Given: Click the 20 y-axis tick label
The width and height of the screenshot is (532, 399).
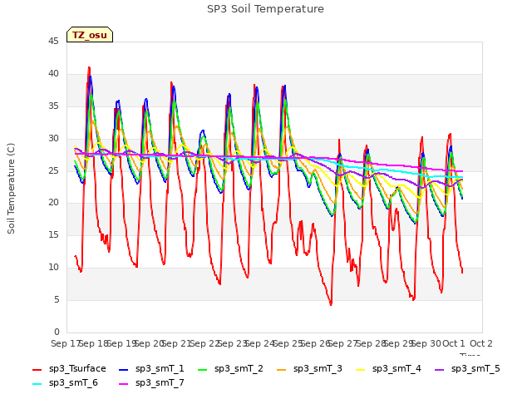Looking at the screenshot, I should [53, 203].
